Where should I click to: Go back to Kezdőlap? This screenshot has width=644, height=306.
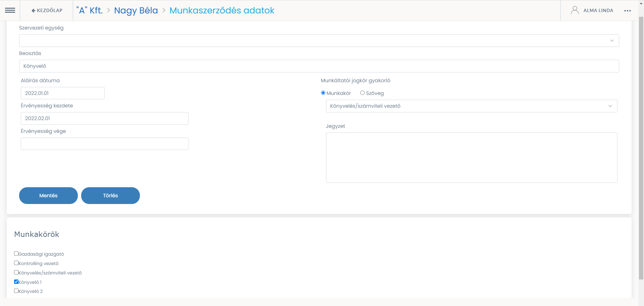tap(47, 10)
